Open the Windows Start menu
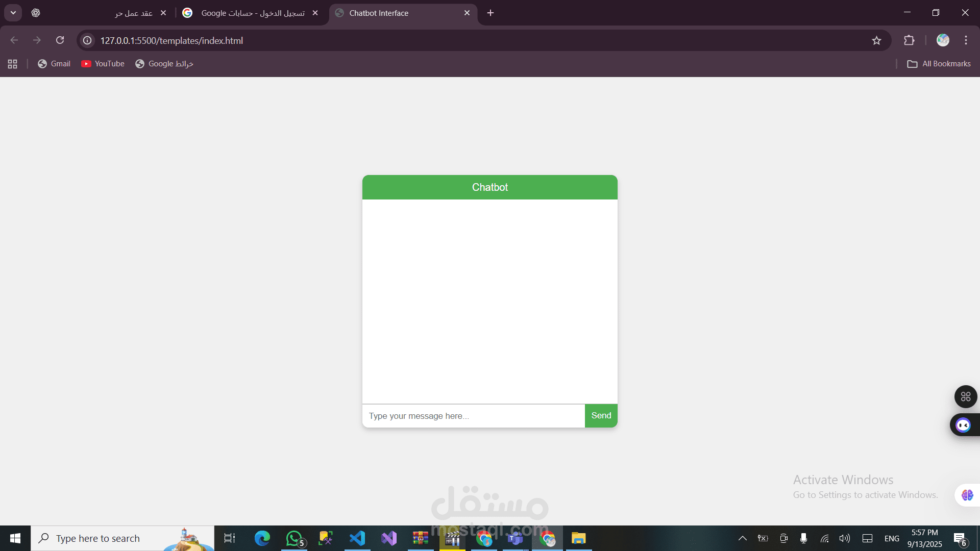The image size is (980, 551). click(15, 538)
